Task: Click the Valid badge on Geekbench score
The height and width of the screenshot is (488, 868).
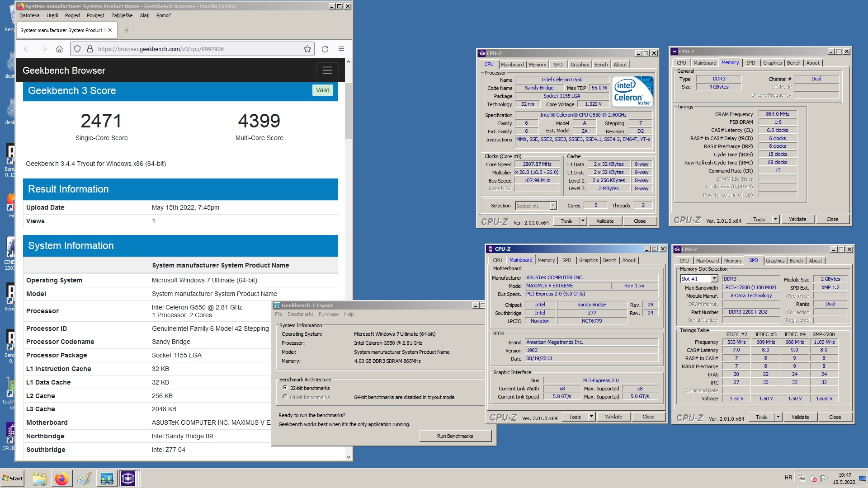Action: click(322, 90)
